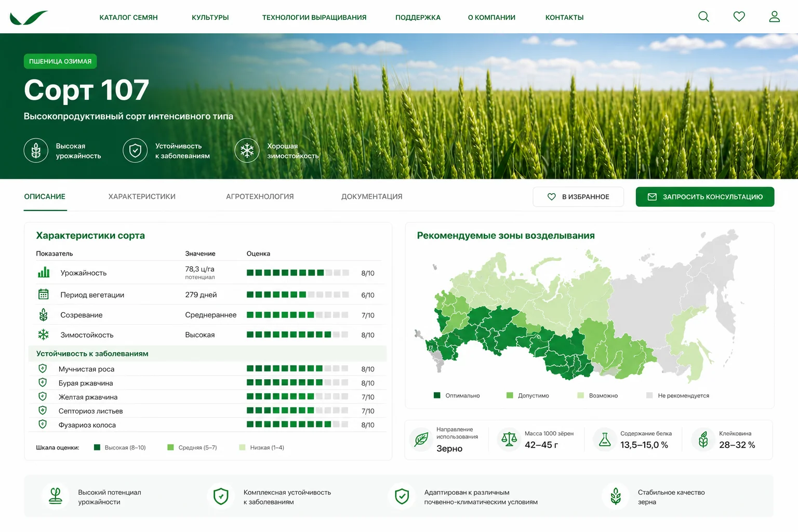798x532 pixels.
Task: Switch to the Характеристики tab
Action: click(142, 196)
